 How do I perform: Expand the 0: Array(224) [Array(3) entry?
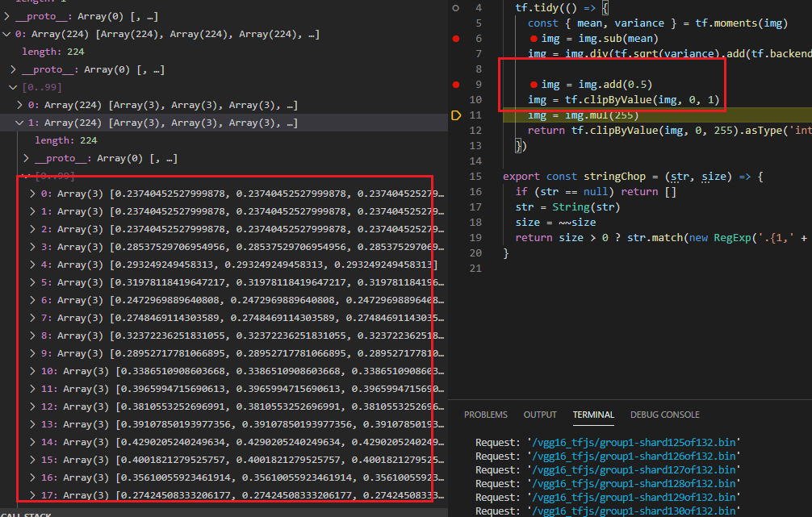click(19, 105)
